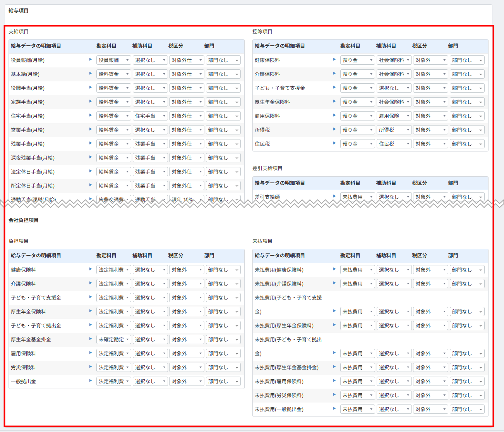The height and width of the screenshot is (432, 504).
Task: Click the blue arrow beside 役員報酬(月給)
Action: (x=91, y=60)
